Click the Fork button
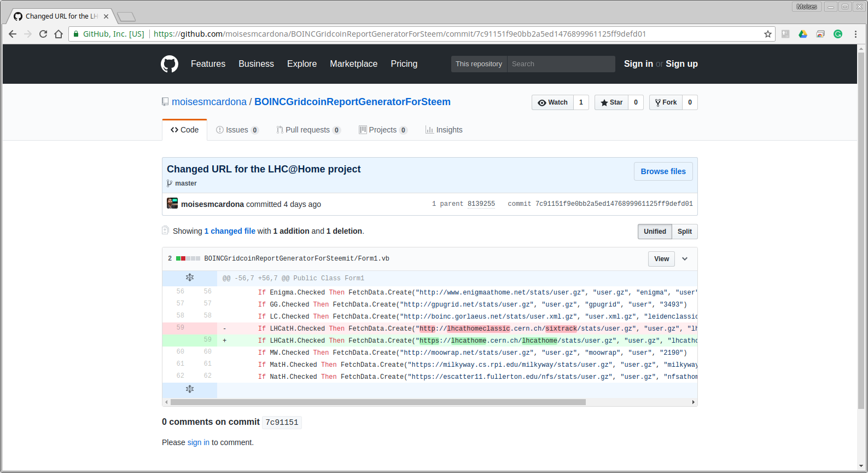Screen dimensions: 868x473 coord(666,102)
